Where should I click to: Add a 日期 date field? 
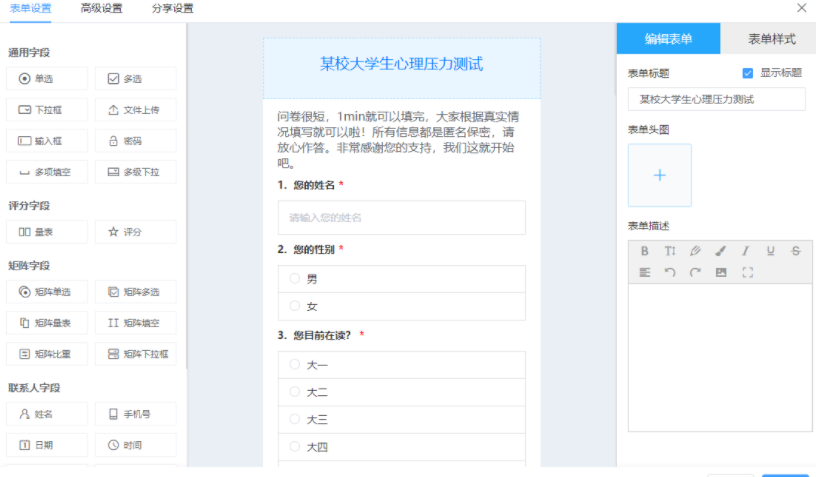[47, 445]
